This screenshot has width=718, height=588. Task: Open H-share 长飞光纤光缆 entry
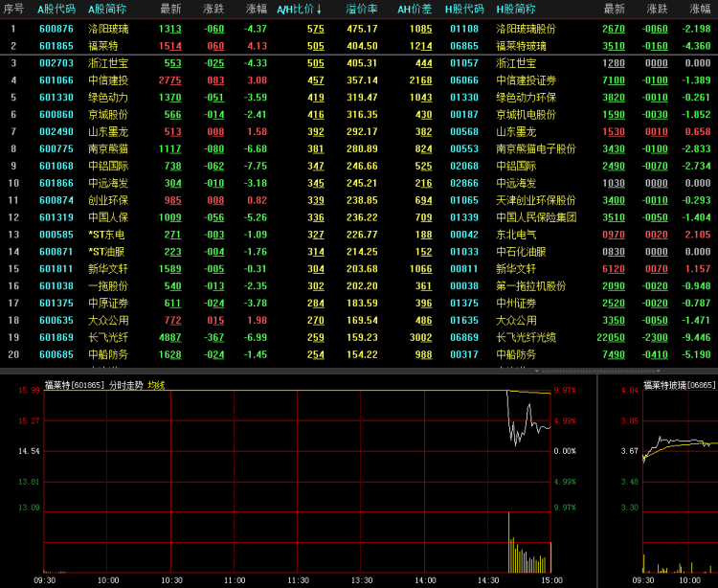(x=526, y=338)
